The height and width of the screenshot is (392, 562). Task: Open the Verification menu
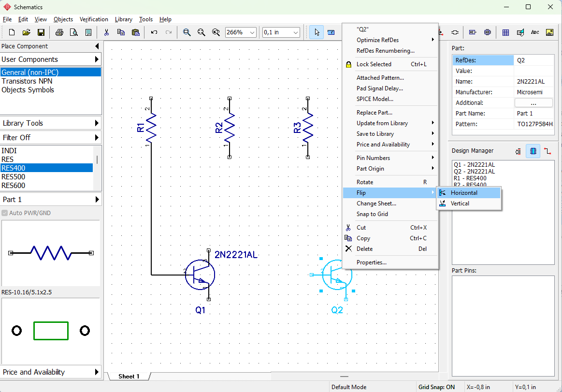click(x=94, y=19)
